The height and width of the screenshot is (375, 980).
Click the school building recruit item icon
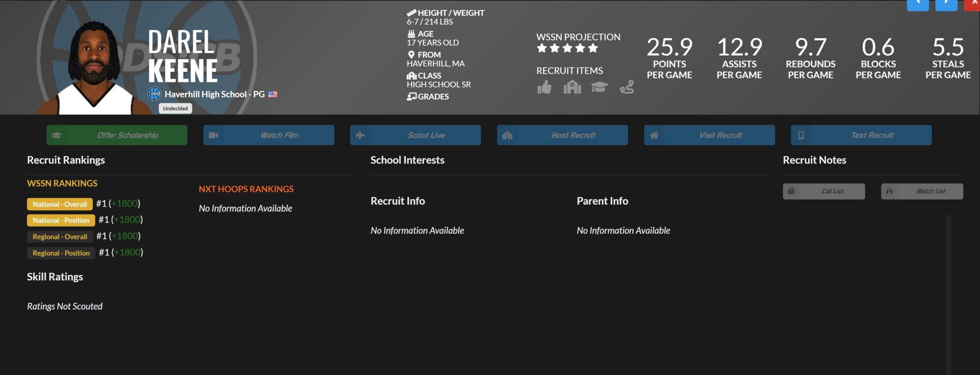pos(572,88)
